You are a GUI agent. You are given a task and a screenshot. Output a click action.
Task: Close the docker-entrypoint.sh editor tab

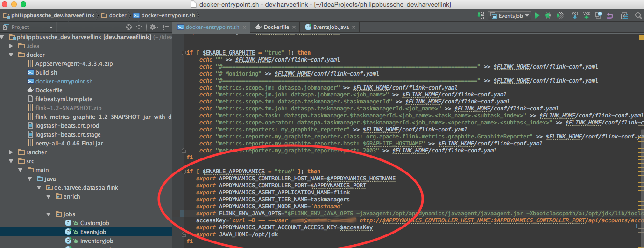245,27
